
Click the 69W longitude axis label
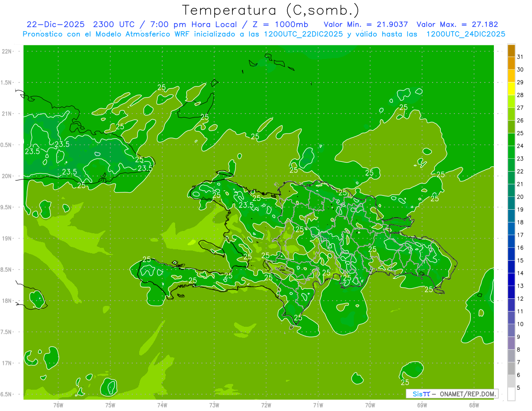pos(422,405)
